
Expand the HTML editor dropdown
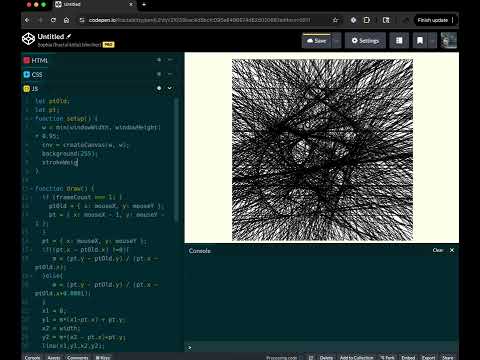pos(170,60)
